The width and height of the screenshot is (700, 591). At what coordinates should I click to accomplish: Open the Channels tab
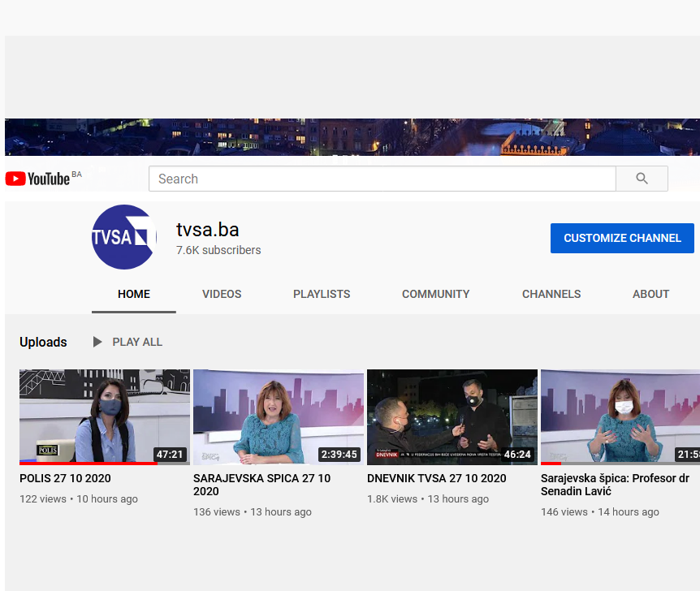(x=551, y=294)
